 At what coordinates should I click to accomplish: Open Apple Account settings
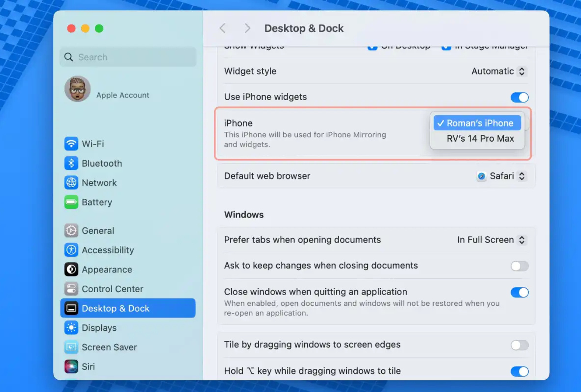coord(122,95)
